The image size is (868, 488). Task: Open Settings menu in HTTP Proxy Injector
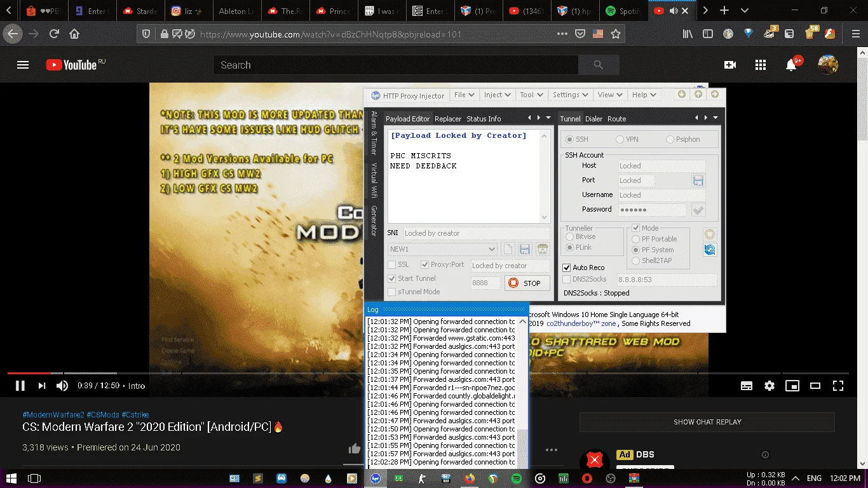(571, 95)
